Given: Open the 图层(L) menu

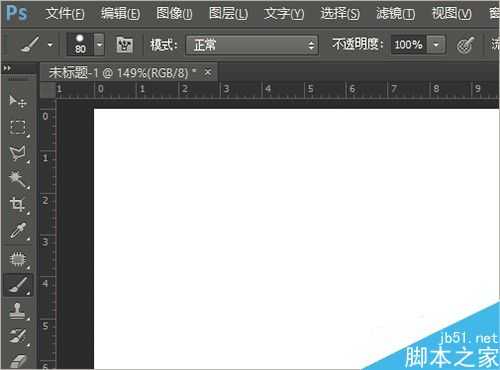Looking at the screenshot, I should (x=228, y=14).
